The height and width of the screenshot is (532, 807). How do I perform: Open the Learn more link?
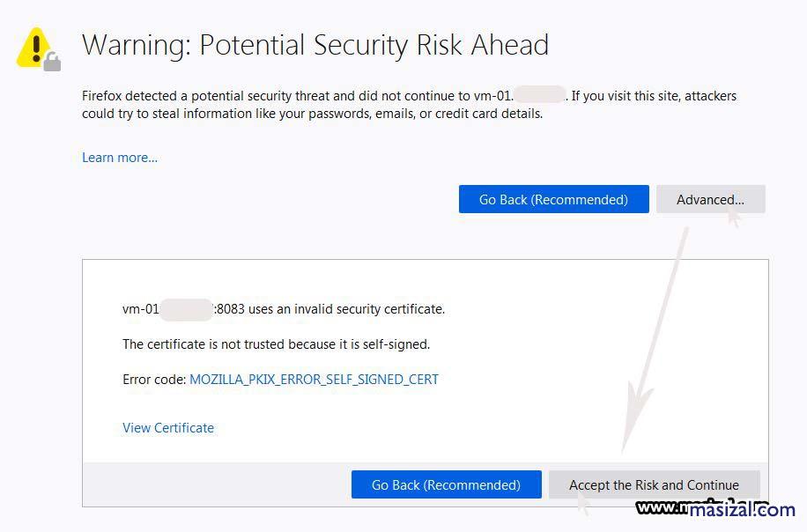point(119,157)
